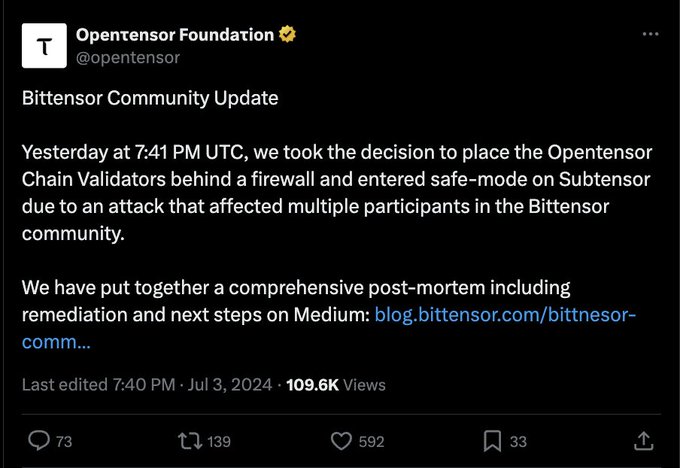Open the Opentensor Foundation profile avatar
Image resolution: width=680 pixels, height=468 pixels.
point(44,46)
